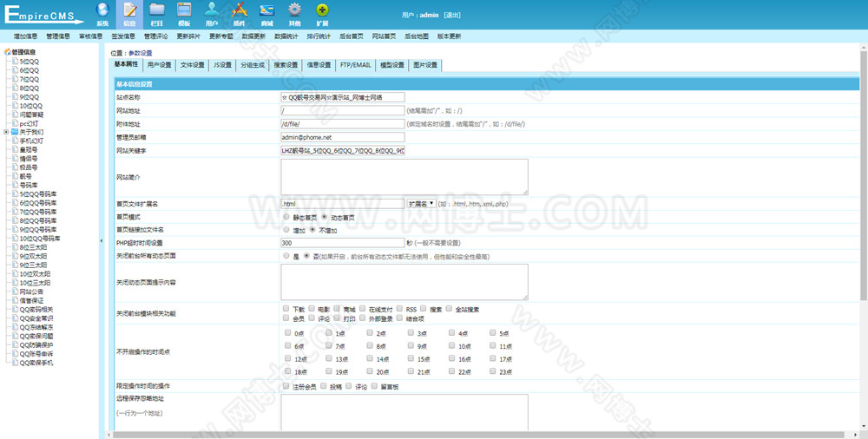
Task: Select 是 to close all dynamic pages
Action: (x=286, y=256)
